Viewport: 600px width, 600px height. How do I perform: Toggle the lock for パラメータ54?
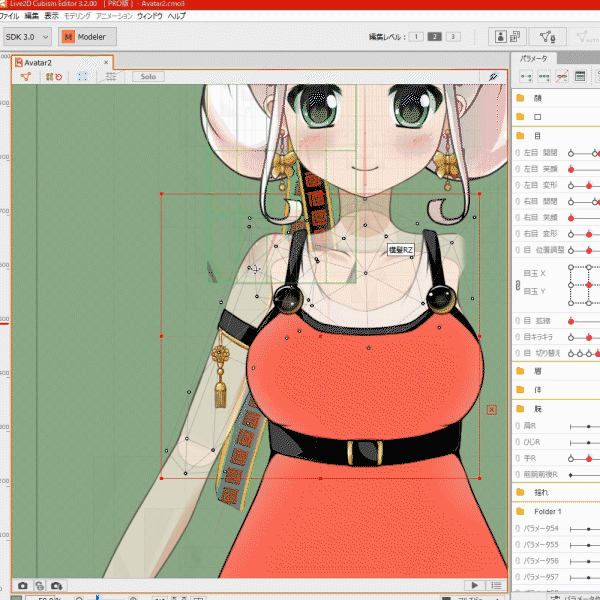click(x=518, y=528)
